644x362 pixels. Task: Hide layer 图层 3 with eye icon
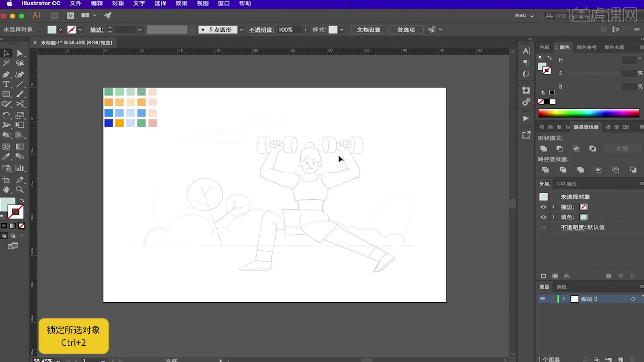pos(542,299)
